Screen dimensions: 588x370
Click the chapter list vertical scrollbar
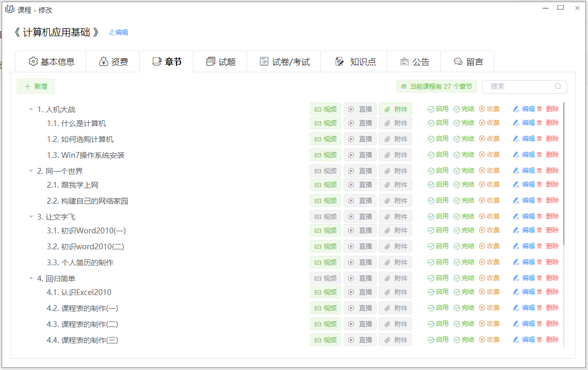[x=564, y=173]
